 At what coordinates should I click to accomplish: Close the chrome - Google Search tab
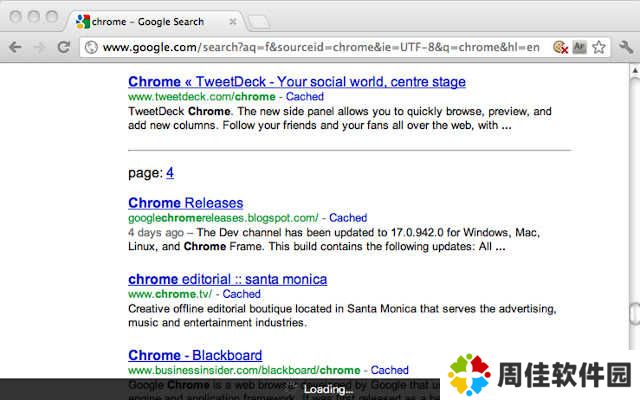pos(233,22)
